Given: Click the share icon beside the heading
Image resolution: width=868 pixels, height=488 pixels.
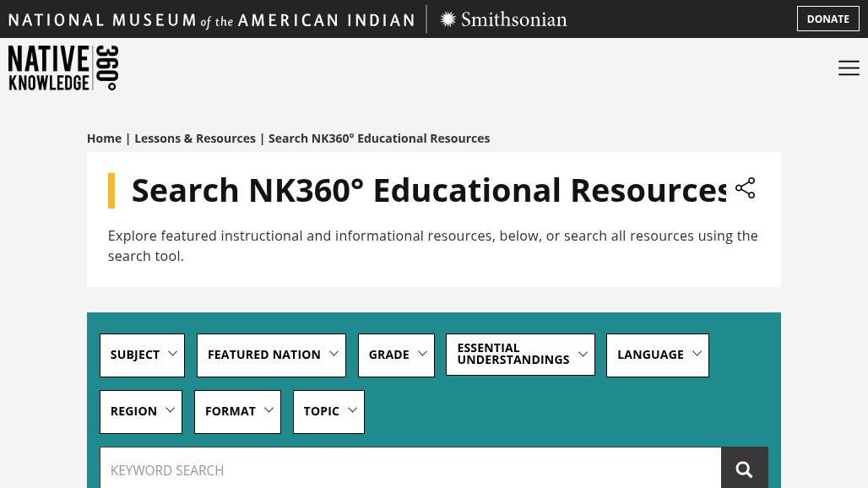Looking at the screenshot, I should pyautogui.click(x=745, y=188).
